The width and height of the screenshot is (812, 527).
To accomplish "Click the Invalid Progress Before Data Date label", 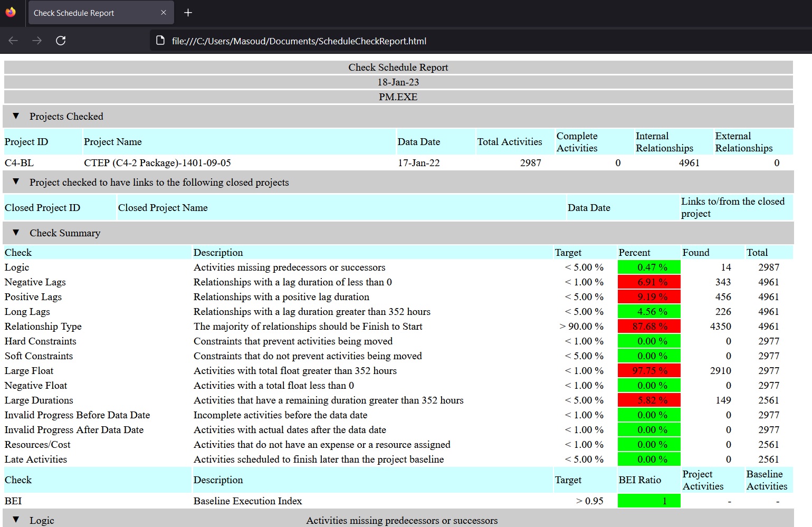I will (78, 415).
